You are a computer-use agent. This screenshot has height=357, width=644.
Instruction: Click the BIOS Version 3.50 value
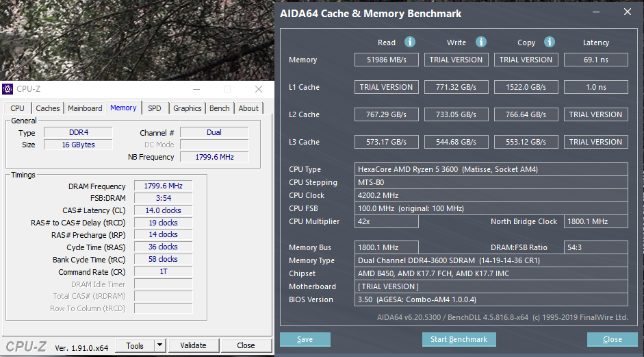491,299
